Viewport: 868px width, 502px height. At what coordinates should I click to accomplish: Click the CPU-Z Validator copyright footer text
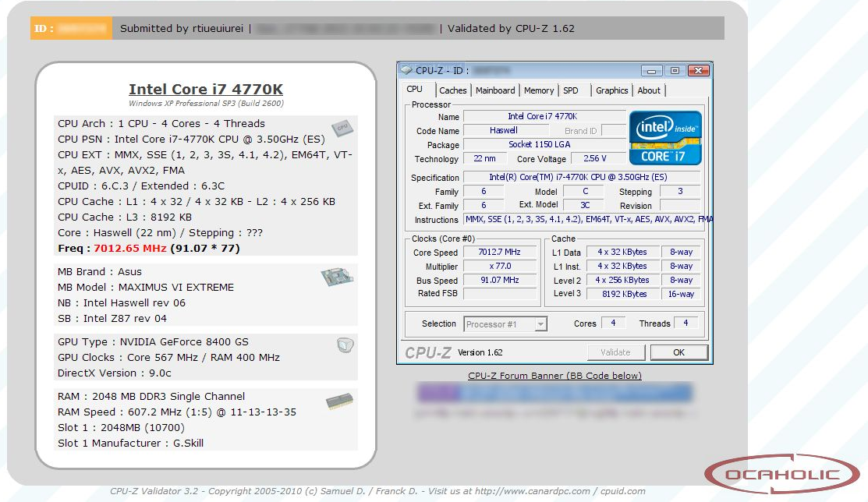(377, 491)
